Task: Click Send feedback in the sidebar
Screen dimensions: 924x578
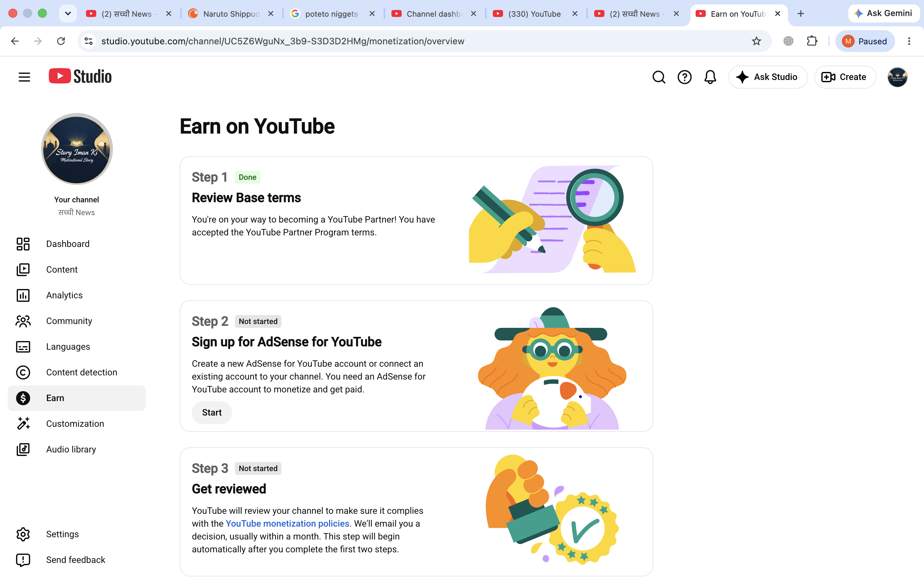Action: (76, 560)
